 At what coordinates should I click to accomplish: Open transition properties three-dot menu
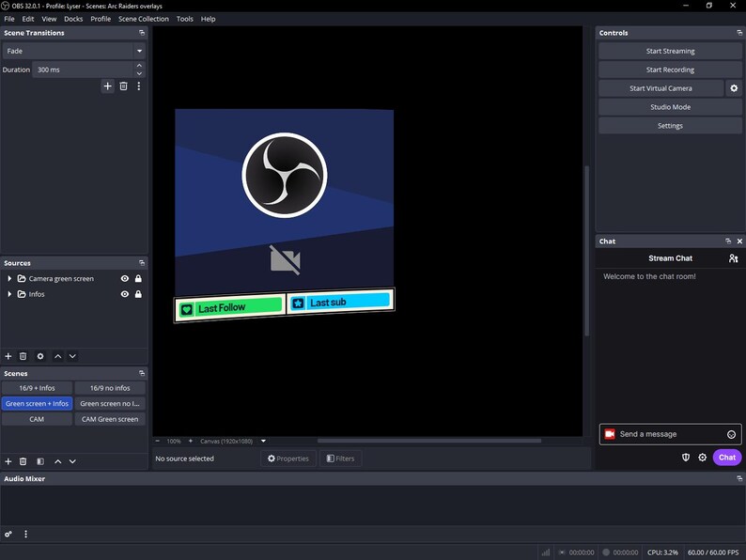(139, 86)
